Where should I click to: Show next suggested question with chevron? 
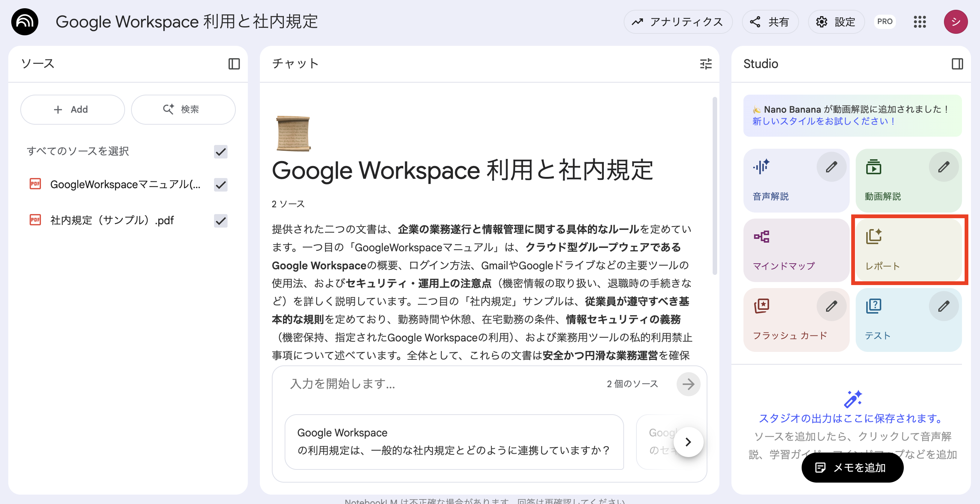[688, 442]
